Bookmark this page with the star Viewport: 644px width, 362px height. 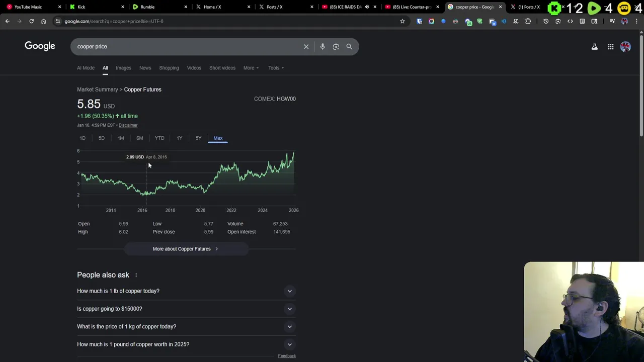(x=402, y=21)
